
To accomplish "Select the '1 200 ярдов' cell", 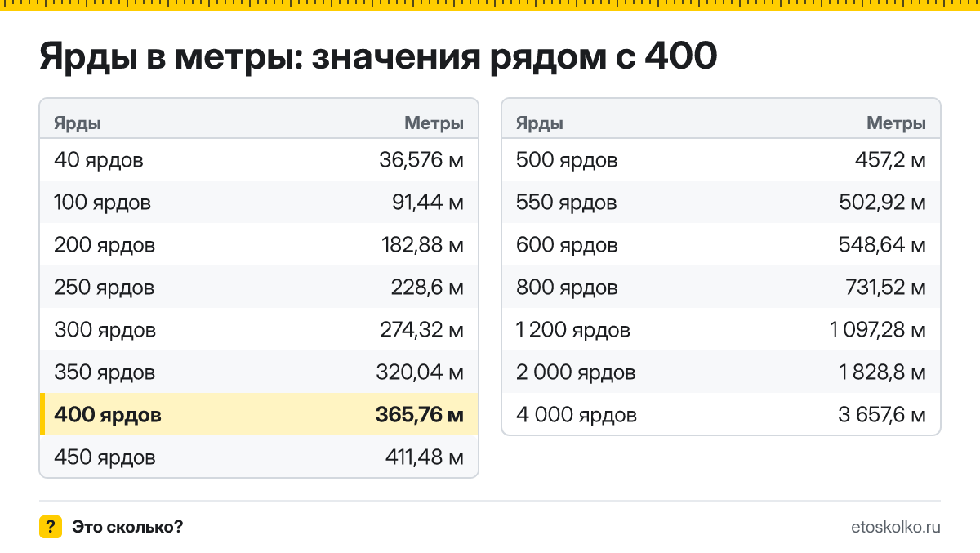I will pyautogui.click(x=573, y=330).
